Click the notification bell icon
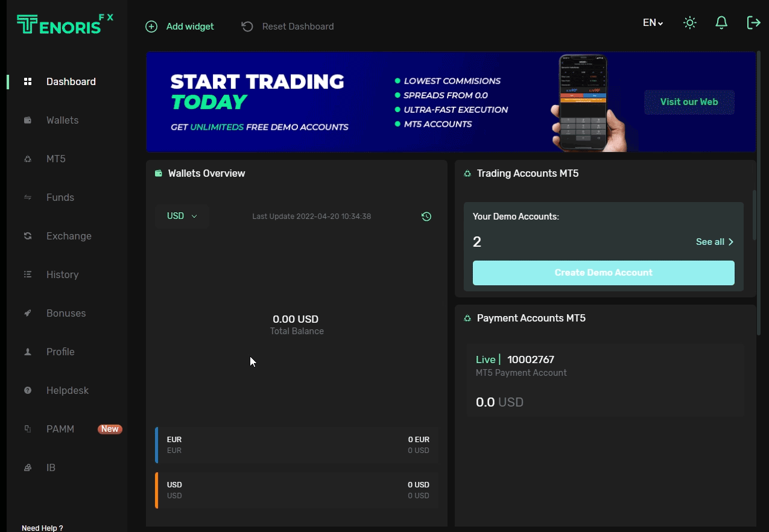This screenshot has width=769, height=532. pyautogui.click(x=721, y=23)
